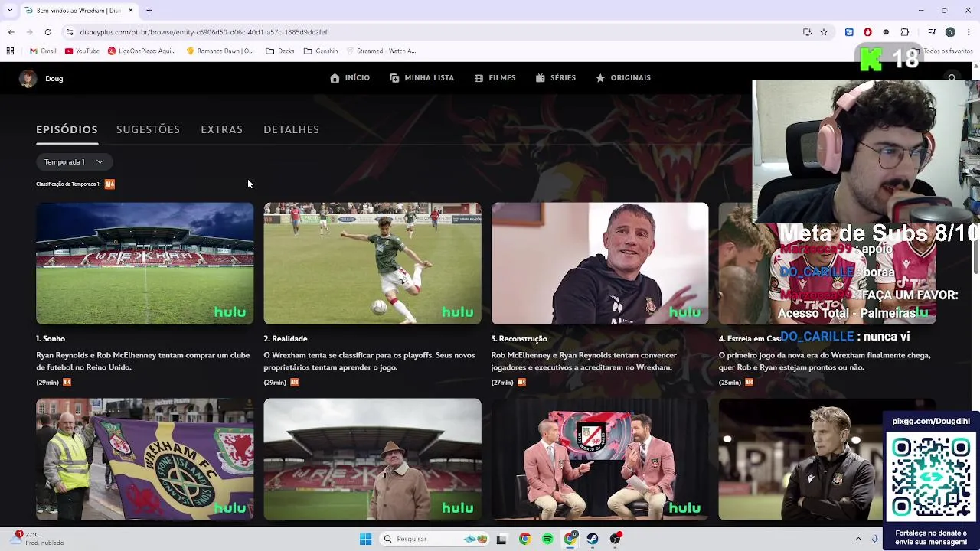This screenshot has width=980, height=551.
Task: Open the browser apps grid icon
Action: [10, 51]
